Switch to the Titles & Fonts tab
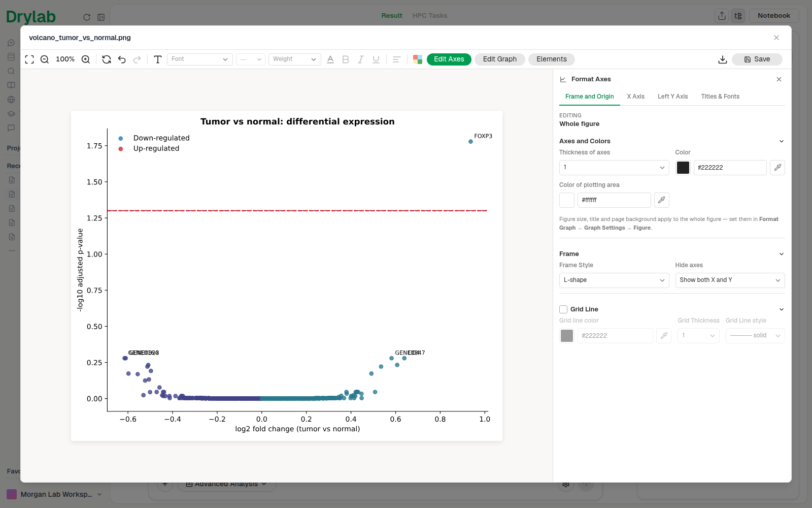The width and height of the screenshot is (812, 508). coord(720,97)
